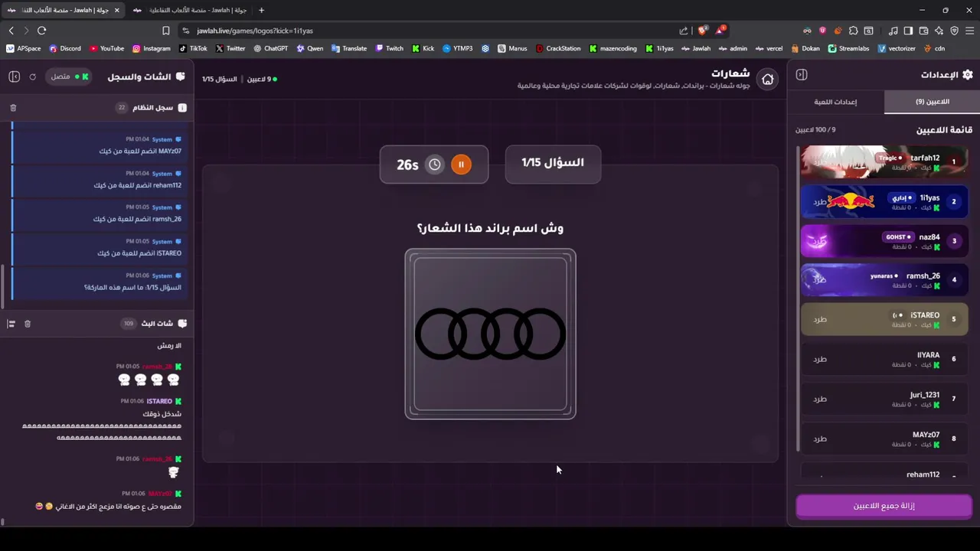Open the browser main menu
The height and width of the screenshot is (551, 980).
coord(969,31)
